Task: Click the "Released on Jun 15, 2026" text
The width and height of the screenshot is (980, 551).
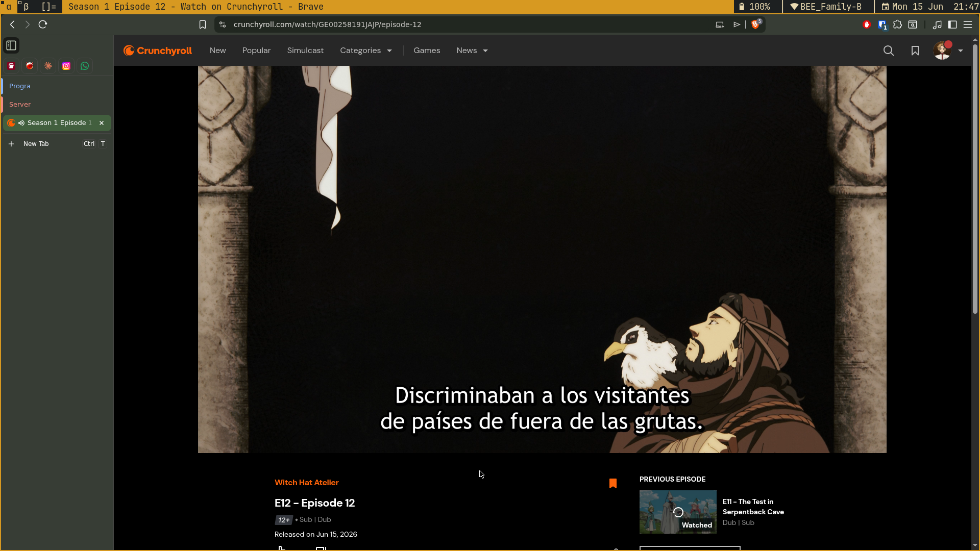Action: (316, 535)
